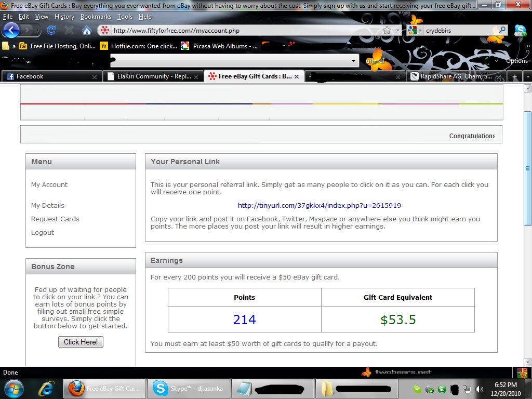Click My Account menu link
532x399 pixels.
click(x=49, y=185)
